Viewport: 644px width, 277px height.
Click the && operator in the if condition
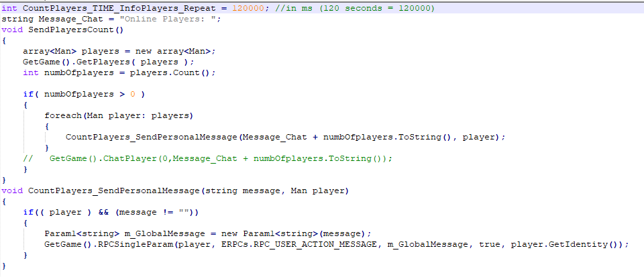click(103, 212)
